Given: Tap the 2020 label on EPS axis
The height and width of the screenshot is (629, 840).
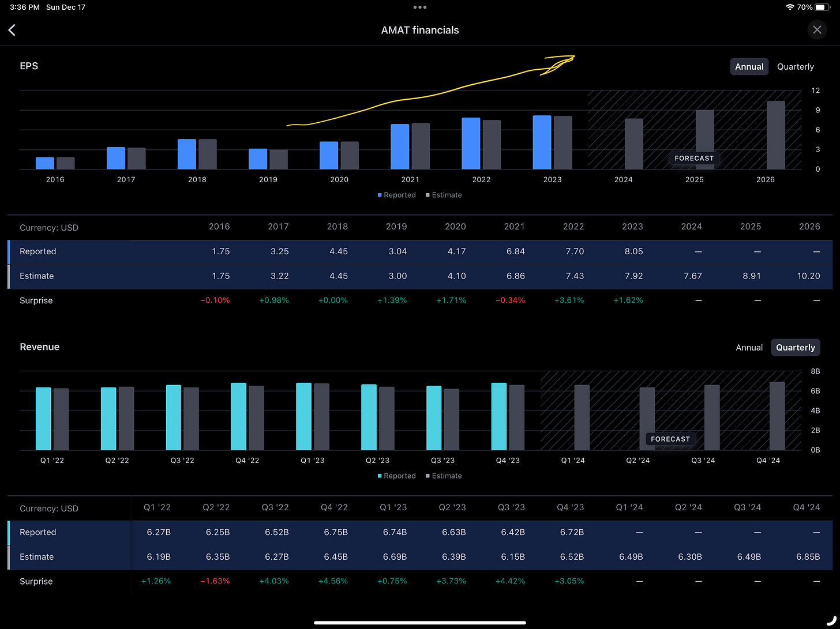Looking at the screenshot, I should pyautogui.click(x=339, y=179).
